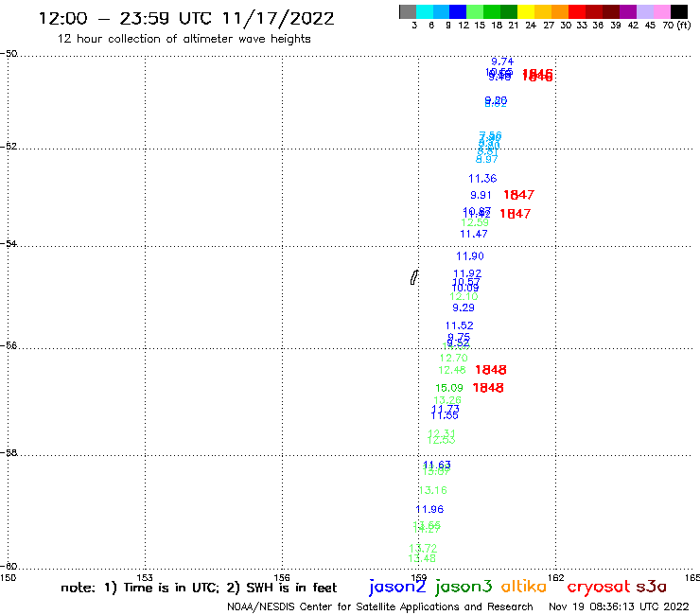
Task: Click the wave height value 15.09
Action: pyautogui.click(x=449, y=388)
